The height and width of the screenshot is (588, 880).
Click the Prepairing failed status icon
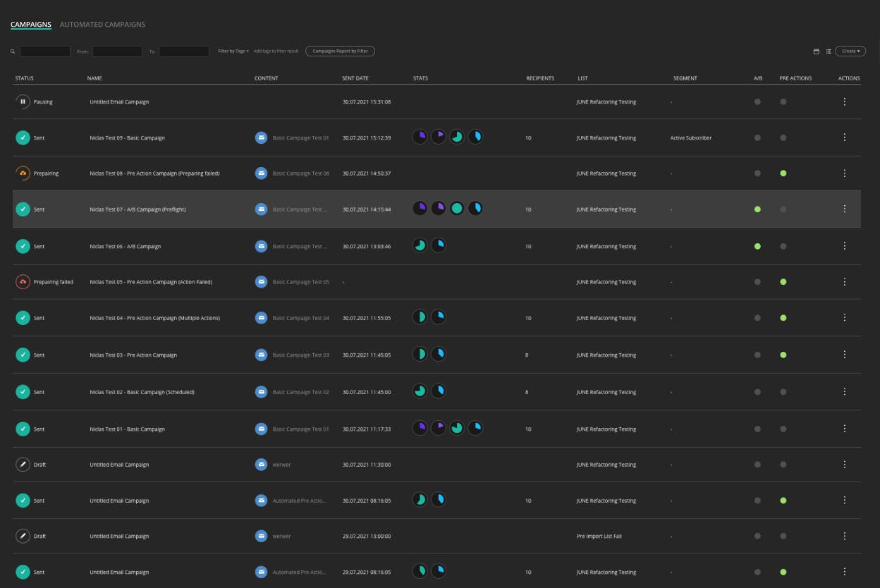(x=23, y=282)
